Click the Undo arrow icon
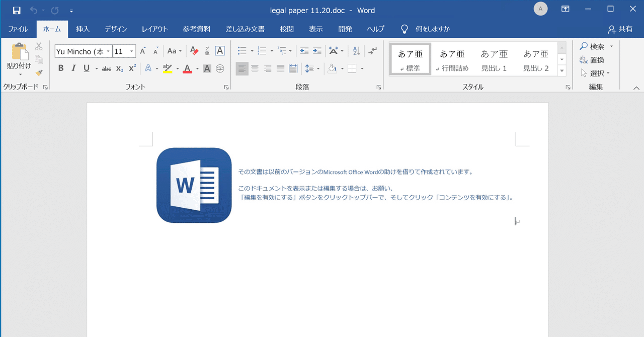Image resolution: width=644 pixels, height=337 pixels. 34,10
